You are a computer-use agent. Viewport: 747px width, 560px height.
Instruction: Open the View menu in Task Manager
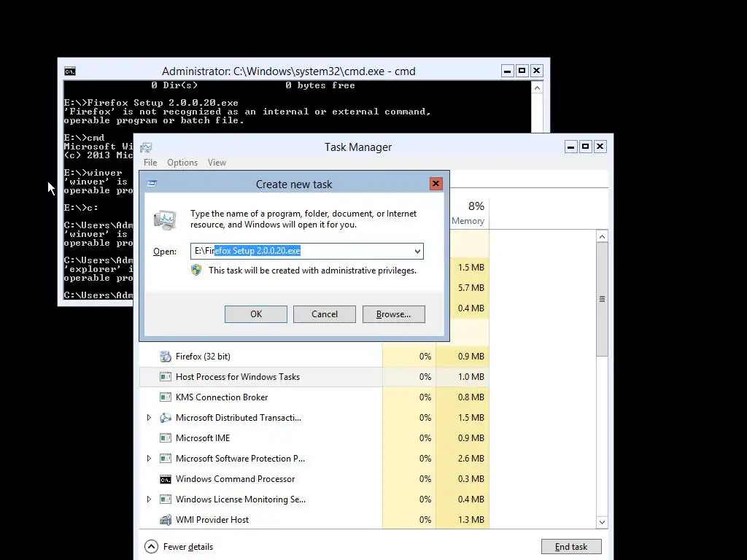tap(217, 163)
